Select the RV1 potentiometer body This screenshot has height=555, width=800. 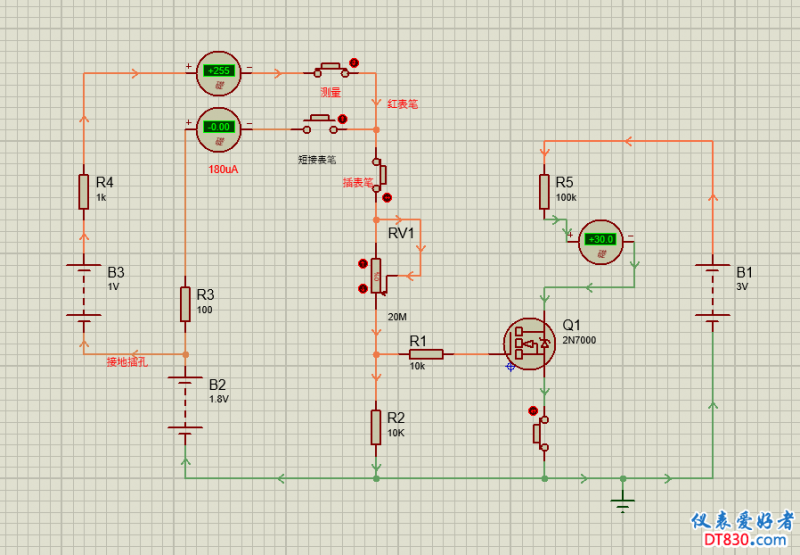[376, 277]
